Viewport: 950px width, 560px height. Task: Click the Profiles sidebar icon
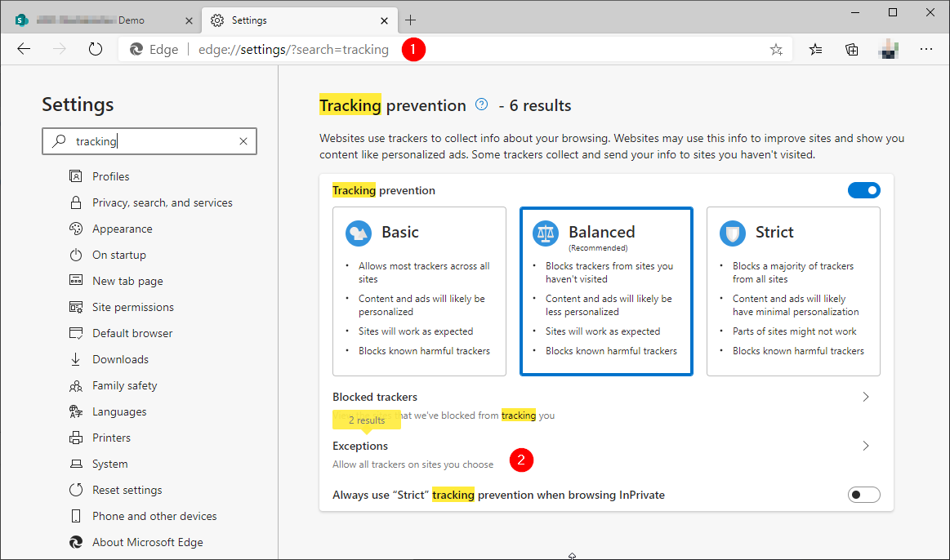coord(76,176)
